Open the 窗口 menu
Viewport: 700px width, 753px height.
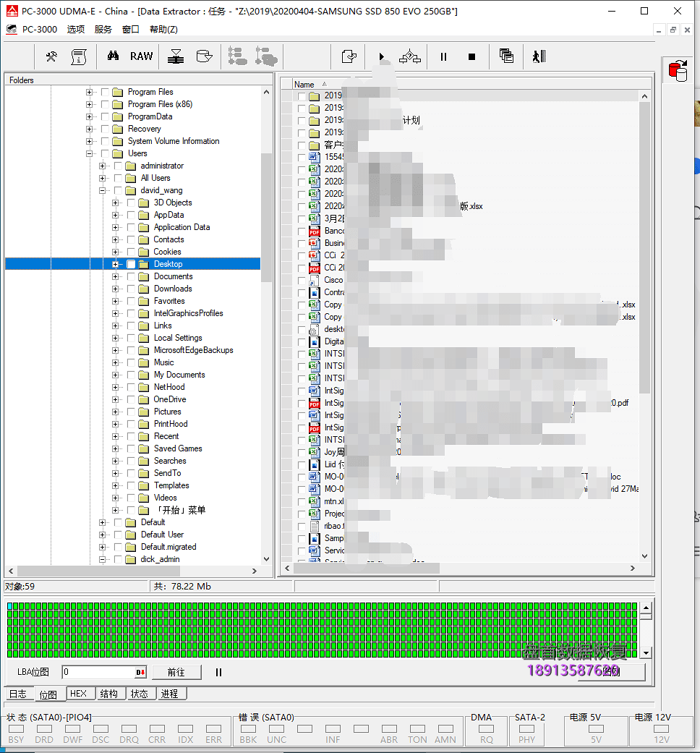coord(131,30)
